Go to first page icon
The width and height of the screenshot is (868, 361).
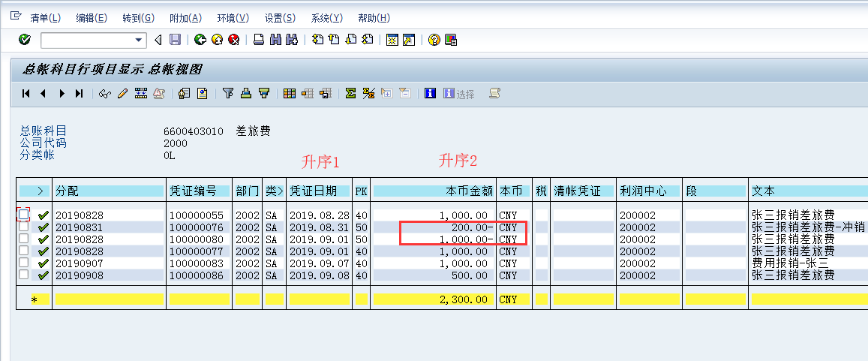[317, 40]
